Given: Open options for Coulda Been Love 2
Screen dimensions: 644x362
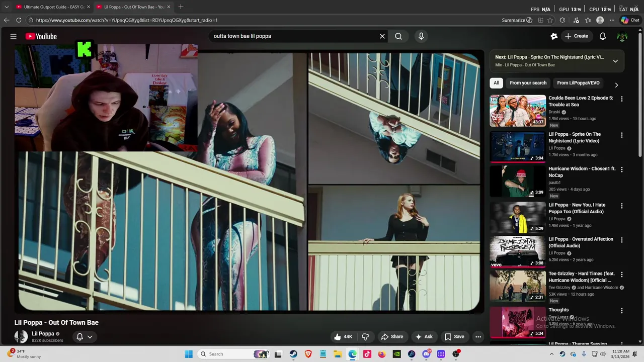Looking at the screenshot, I should coord(622,99).
